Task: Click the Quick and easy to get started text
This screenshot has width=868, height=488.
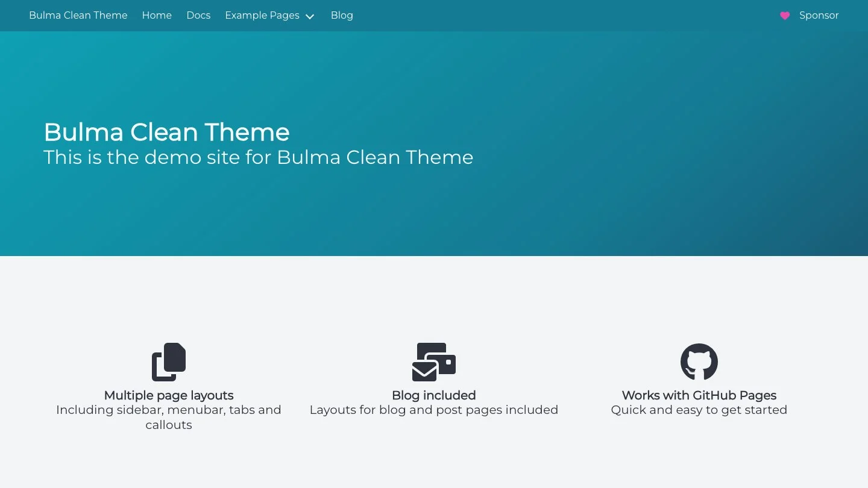Action: (x=699, y=410)
